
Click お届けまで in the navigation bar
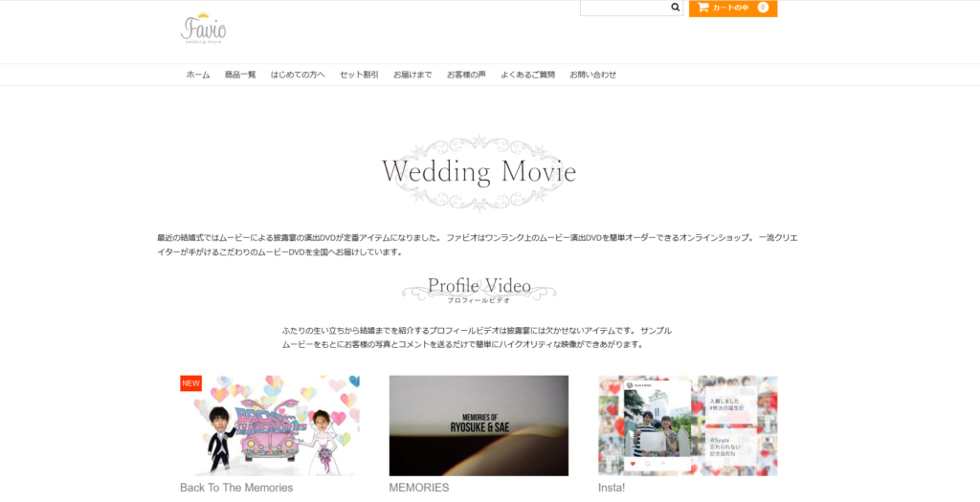point(412,75)
